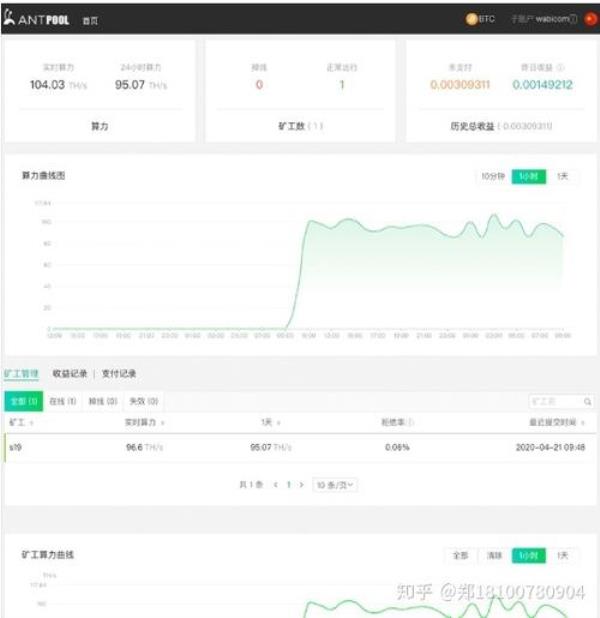
Task: Click the 首页 navigation link
Action: tap(91, 20)
